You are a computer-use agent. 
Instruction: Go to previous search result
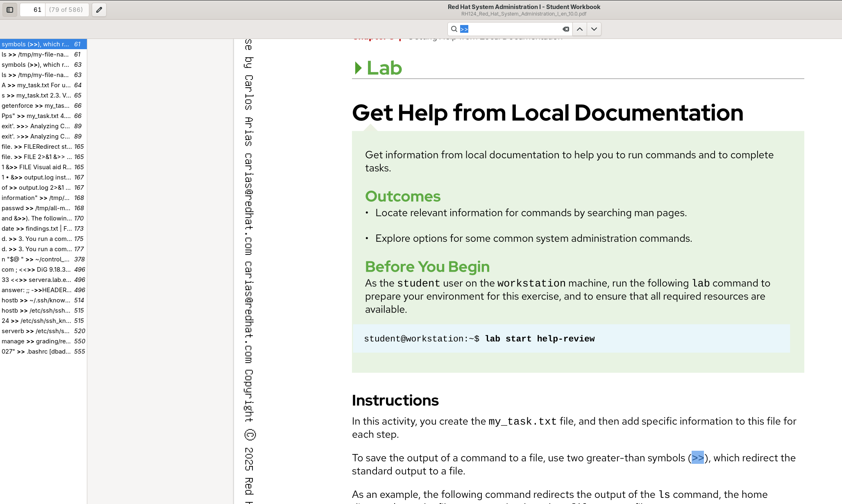tap(580, 29)
